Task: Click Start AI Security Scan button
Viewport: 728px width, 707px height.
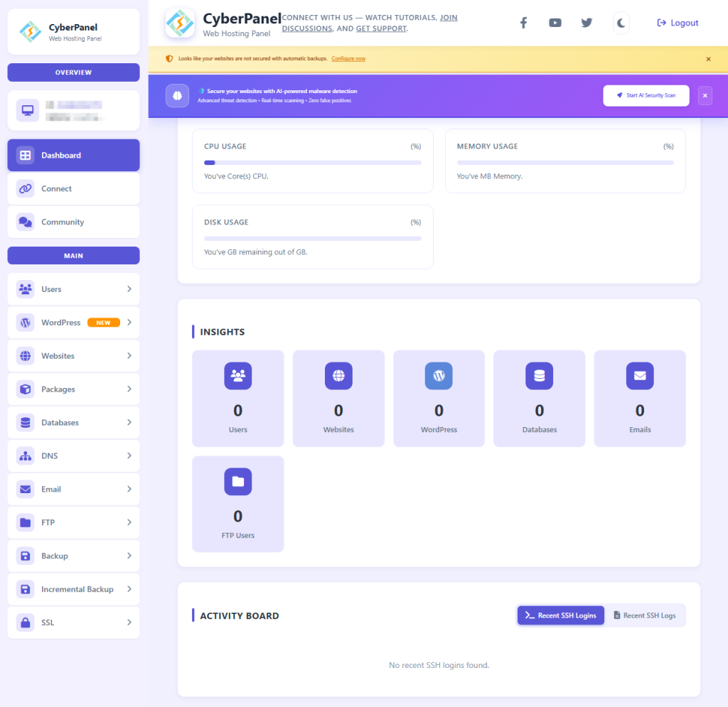Action: click(646, 95)
